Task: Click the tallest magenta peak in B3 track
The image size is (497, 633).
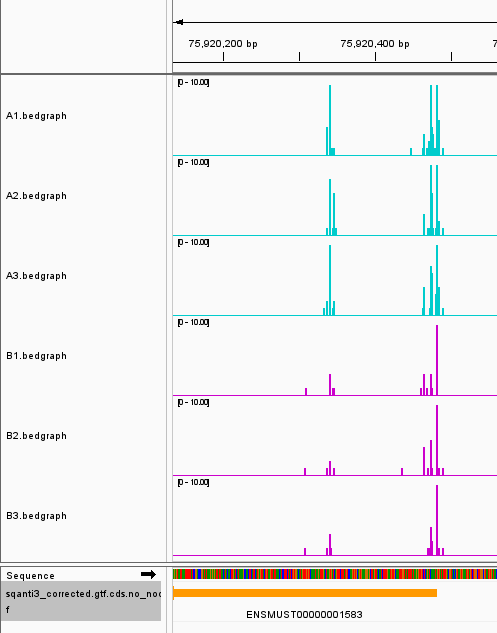Action: pos(437,520)
